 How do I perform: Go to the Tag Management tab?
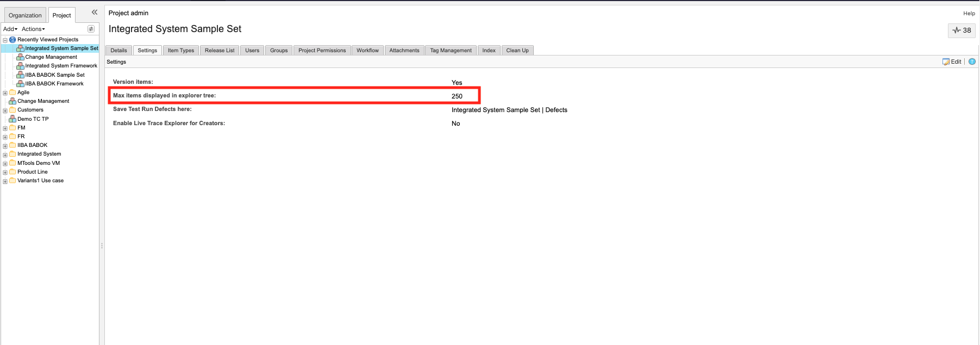[451, 50]
